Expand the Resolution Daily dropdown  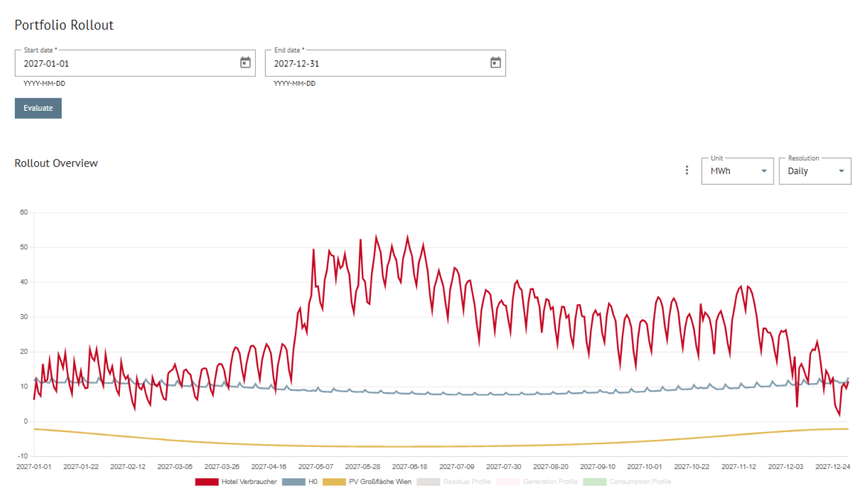click(x=814, y=171)
